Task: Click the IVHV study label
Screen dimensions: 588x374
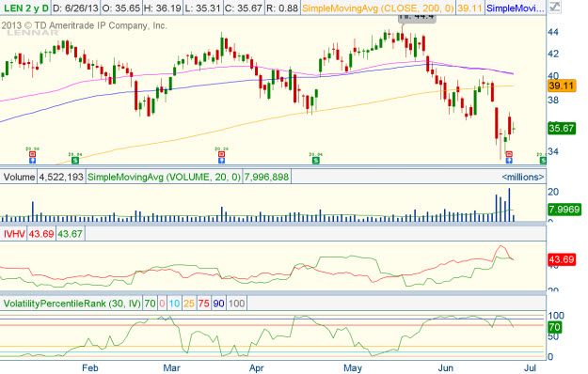Action: [x=14, y=234]
